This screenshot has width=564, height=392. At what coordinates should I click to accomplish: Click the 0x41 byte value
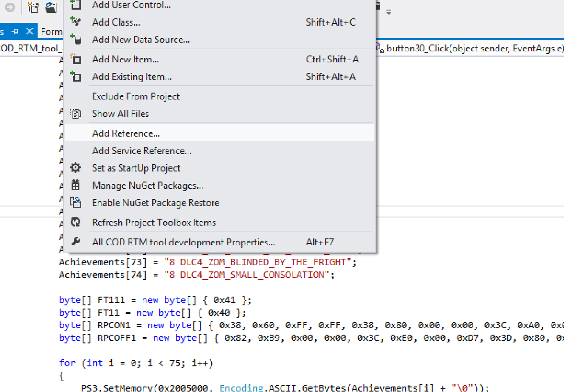[x=224, y=300]
